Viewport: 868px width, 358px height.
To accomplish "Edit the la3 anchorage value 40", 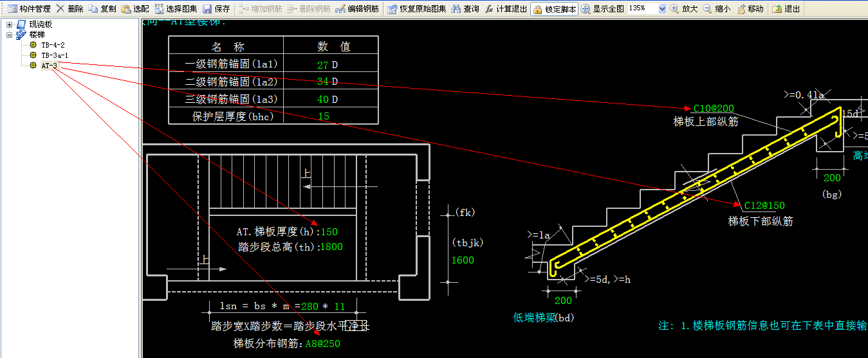I will pos(323,99).
